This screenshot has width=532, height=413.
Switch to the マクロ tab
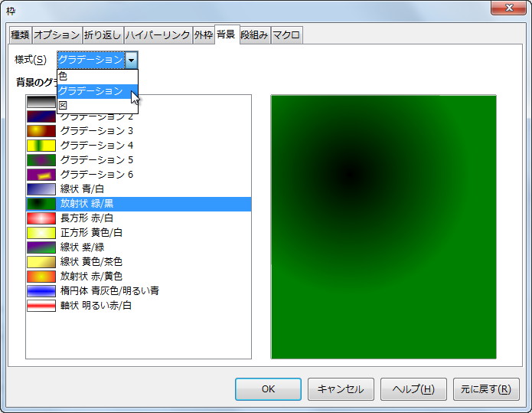286,35
